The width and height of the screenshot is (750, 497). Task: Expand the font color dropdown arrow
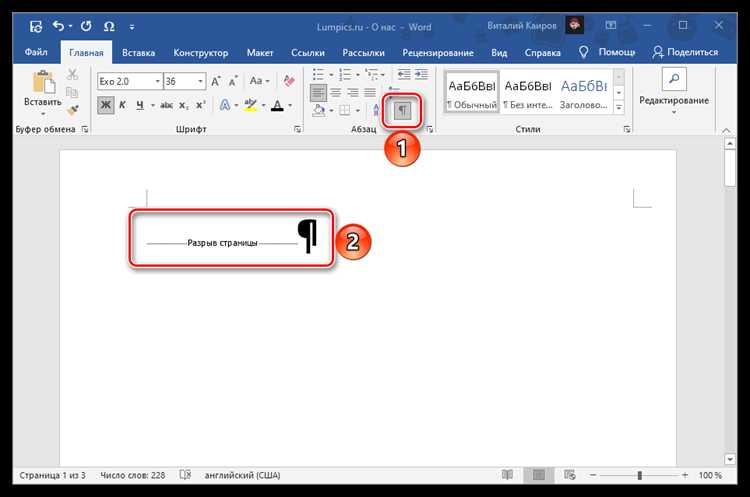coord(290,106)
